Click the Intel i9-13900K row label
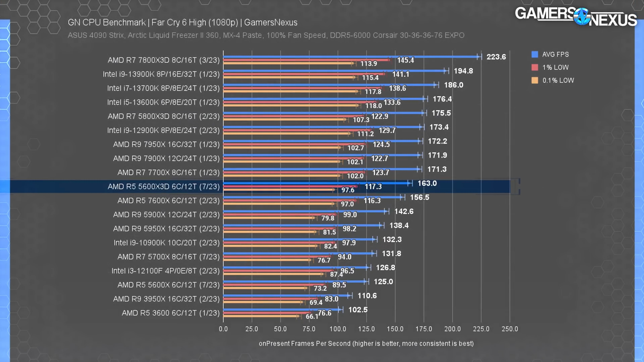Viewport: 644px width, 362px height. coord(161,74)
